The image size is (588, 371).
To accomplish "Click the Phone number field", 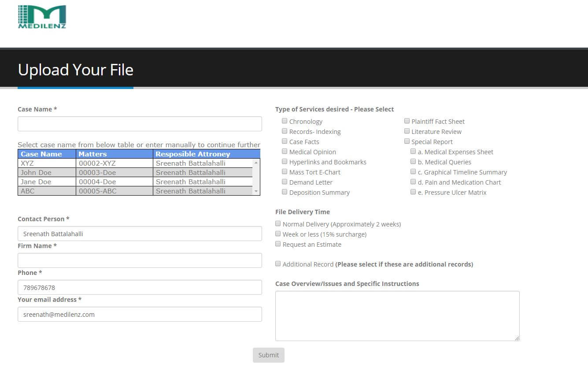I will (x=140, y=287).
